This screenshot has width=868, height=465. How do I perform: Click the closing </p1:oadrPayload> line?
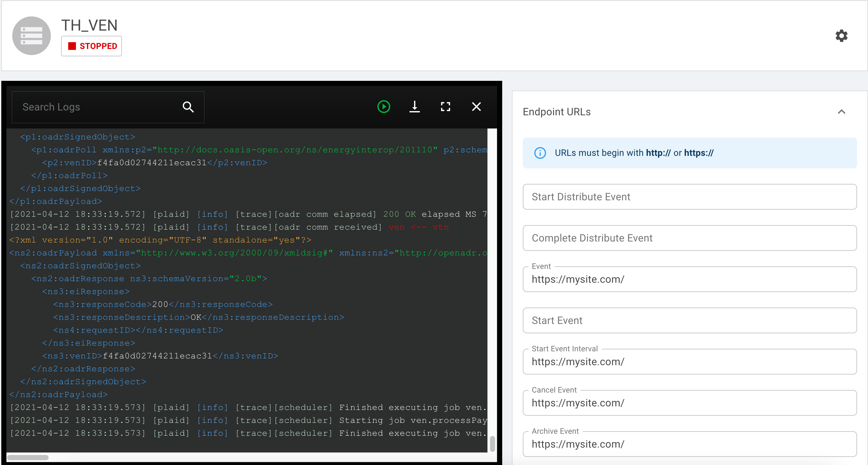(x=56, y=202)
